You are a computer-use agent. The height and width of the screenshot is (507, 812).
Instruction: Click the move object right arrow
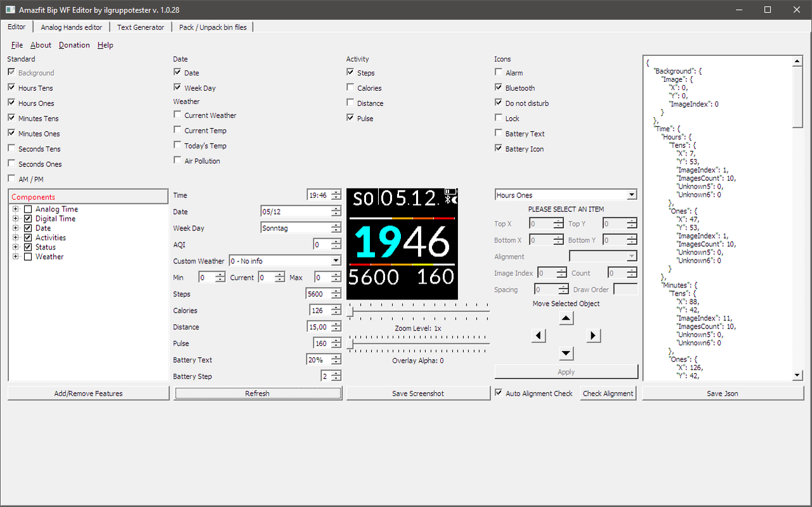click(594, 336)
